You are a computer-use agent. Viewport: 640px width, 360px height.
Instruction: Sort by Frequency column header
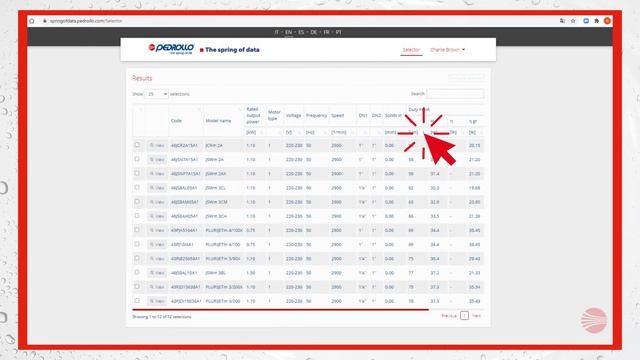(316, 116)
